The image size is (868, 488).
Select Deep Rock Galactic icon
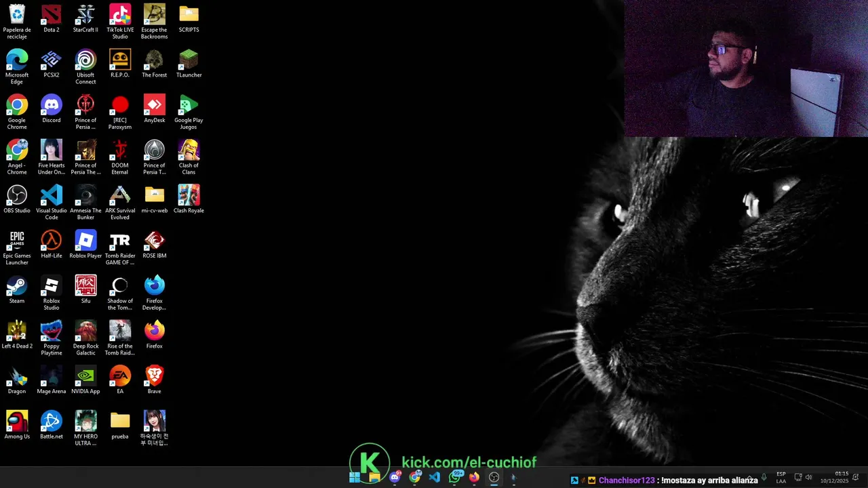(85, 338)
